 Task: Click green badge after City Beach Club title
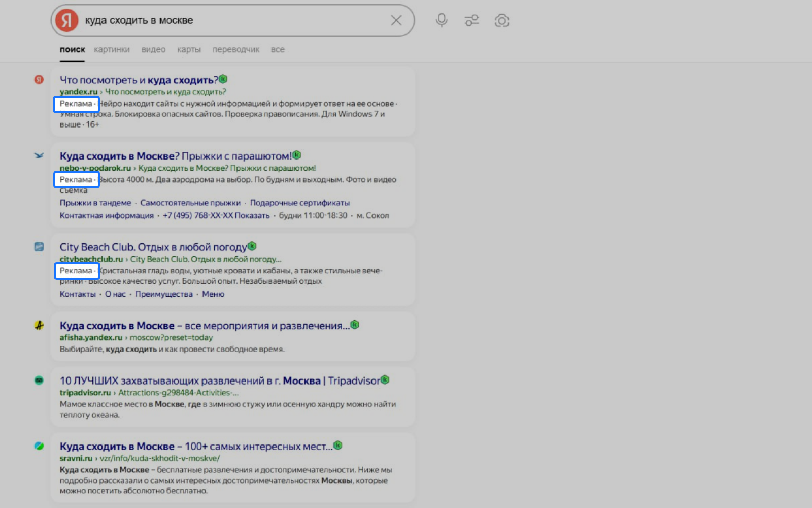tap(252, 246)
